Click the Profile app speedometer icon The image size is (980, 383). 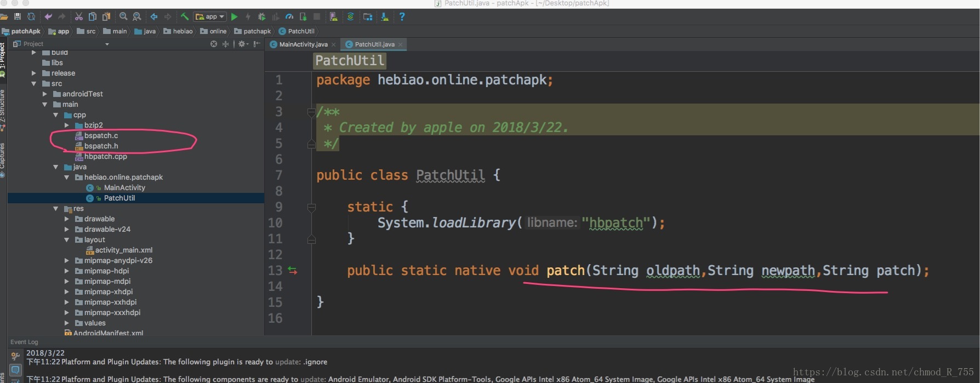coord(289,16)
